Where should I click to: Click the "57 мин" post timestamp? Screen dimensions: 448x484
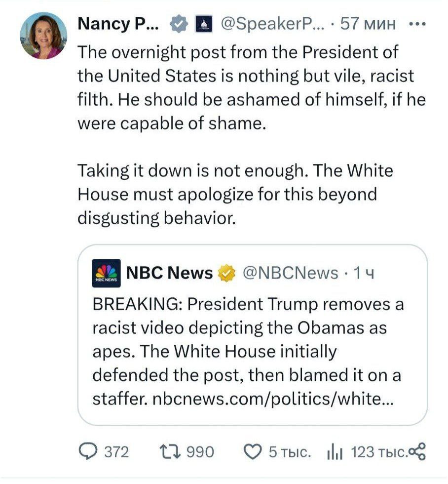(x=368, y=23)
